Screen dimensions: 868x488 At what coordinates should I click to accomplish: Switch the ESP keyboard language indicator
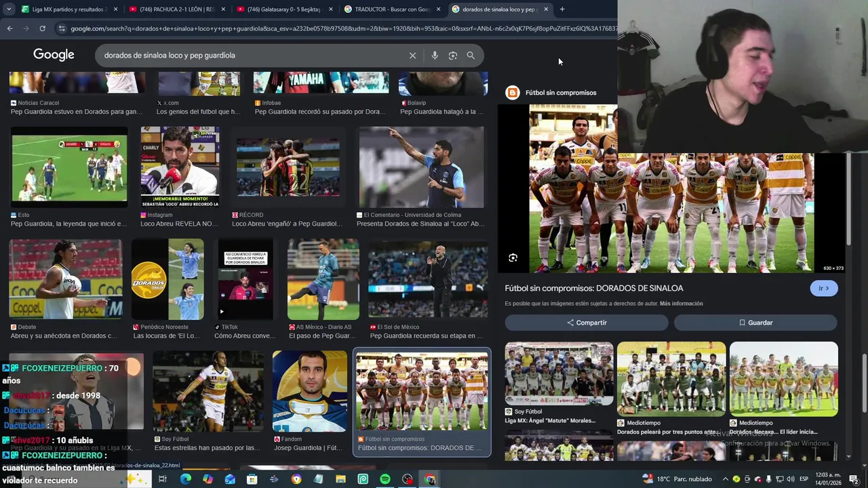point(804,479)
